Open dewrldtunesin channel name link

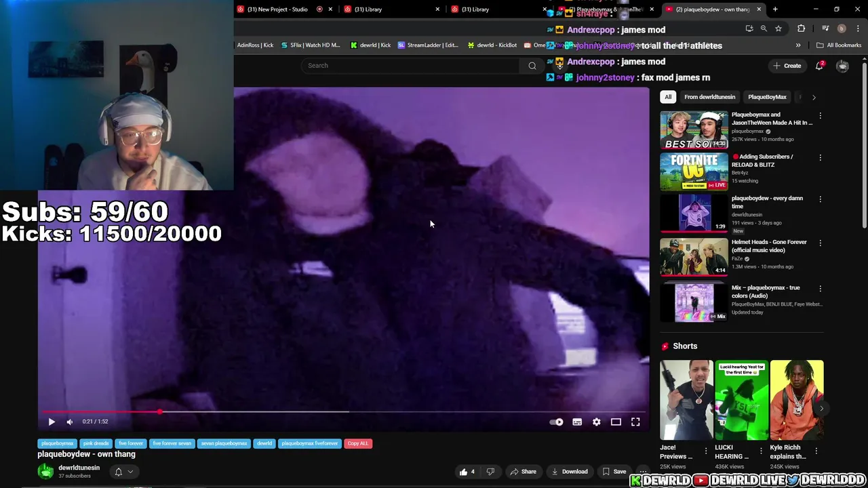coord(79,468)
